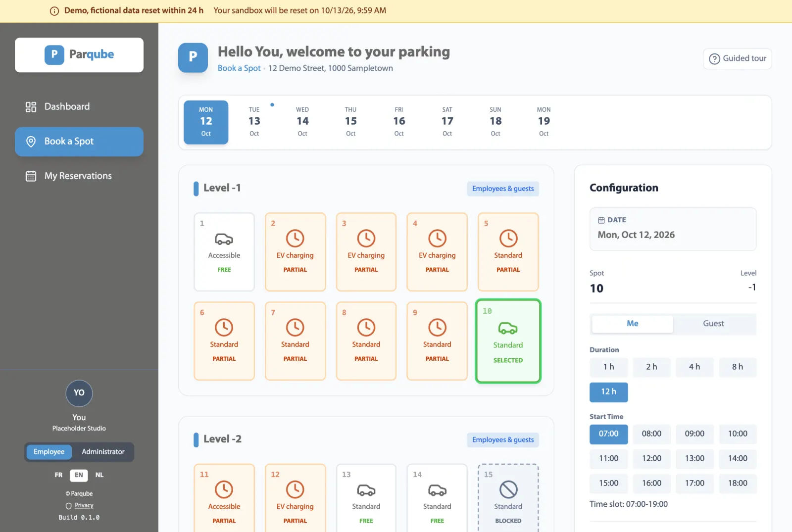Click the Book a Spot pin icon
Screen dimensions: 792x532
pos(31,142)
